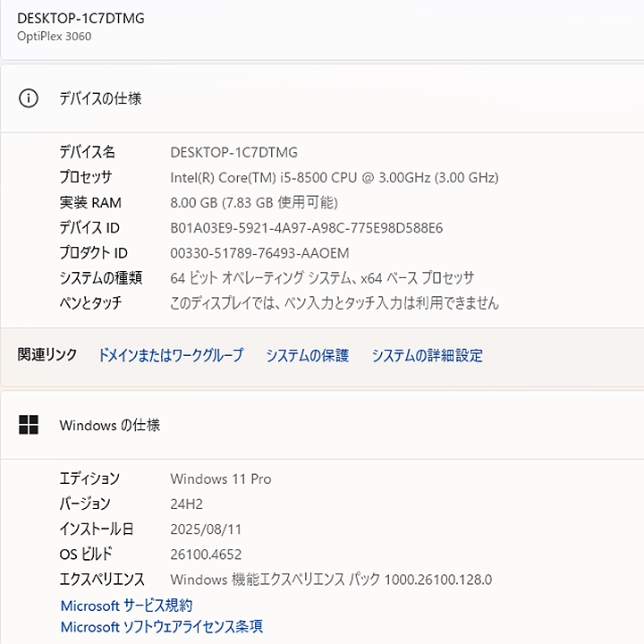Select the device ID value B01A03E9
This screenshot has height=644, width=644.
coord(306,228)
